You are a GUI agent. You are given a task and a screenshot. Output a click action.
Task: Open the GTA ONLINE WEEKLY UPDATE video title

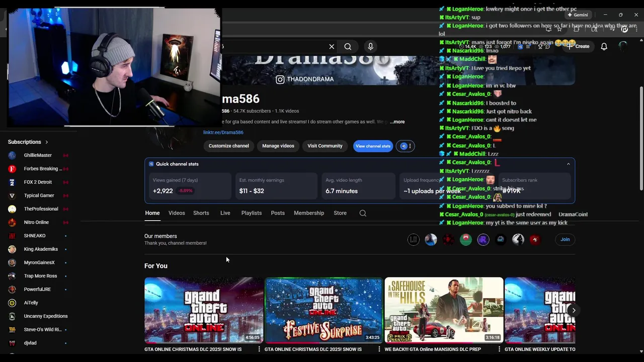point(540,349)
